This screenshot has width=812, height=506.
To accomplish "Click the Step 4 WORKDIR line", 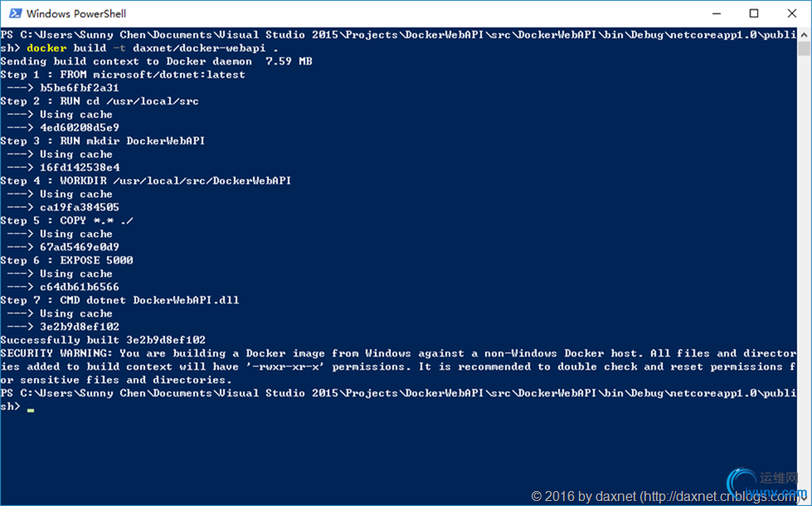I will point(145,181).
